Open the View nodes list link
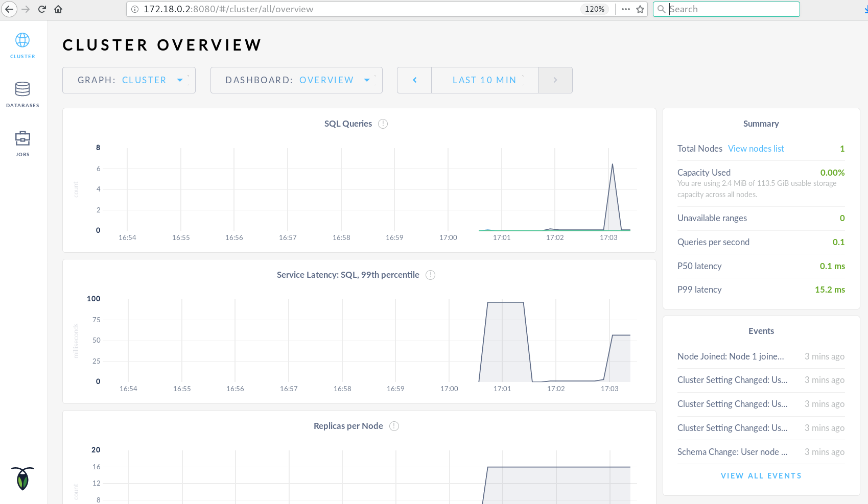Viewport: 868px width, 504px height. point(756,149)
